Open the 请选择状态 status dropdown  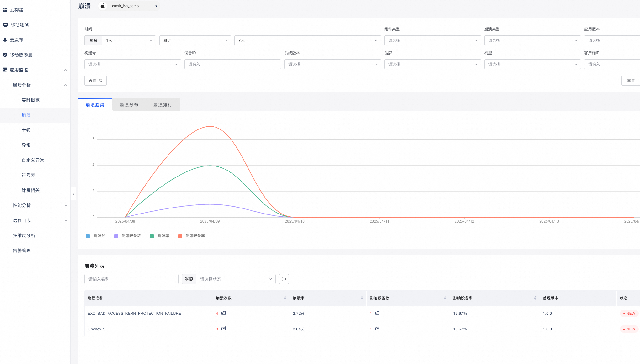tap(236, 279)
